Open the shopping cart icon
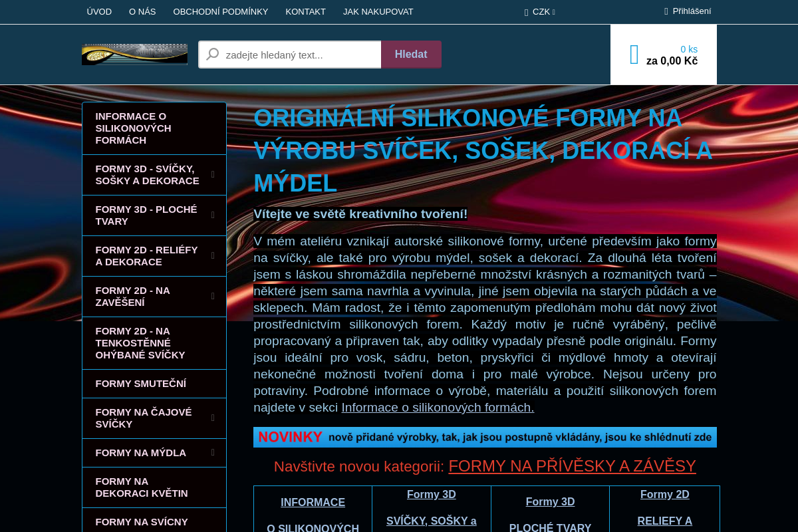 pos(634,55)
